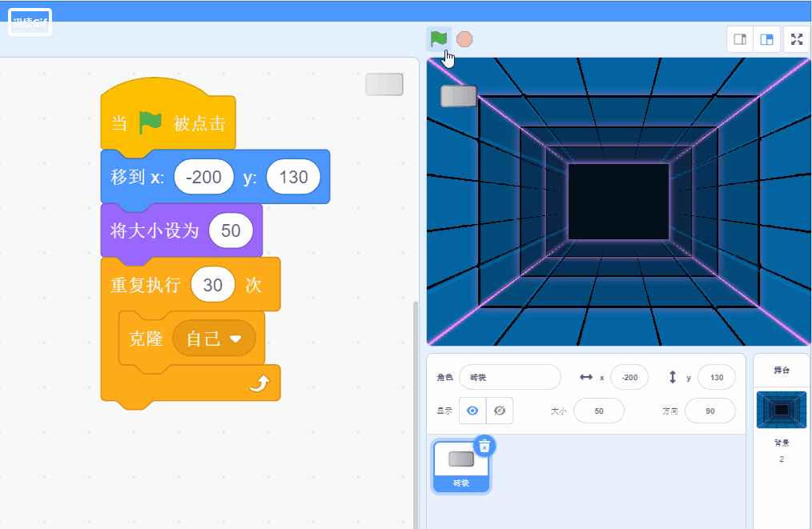Open the 自己 dropdown in clone block
The height and width of the screenshot is (529, 812).
pyautogui.click(x=214, y=339)
